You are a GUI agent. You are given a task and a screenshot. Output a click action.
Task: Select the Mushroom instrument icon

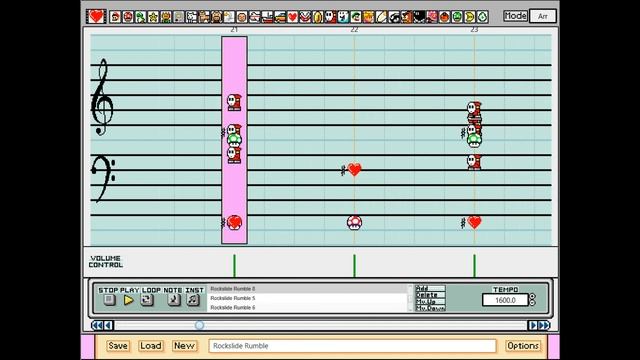coord(128,17)
